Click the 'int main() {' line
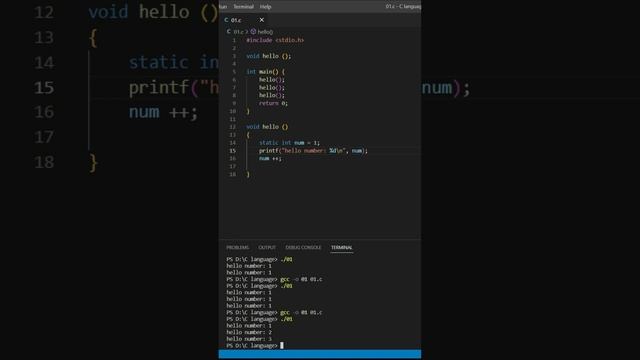Image resolution: width=640 pixels, height=360 pixels. (x=265, y=72)
